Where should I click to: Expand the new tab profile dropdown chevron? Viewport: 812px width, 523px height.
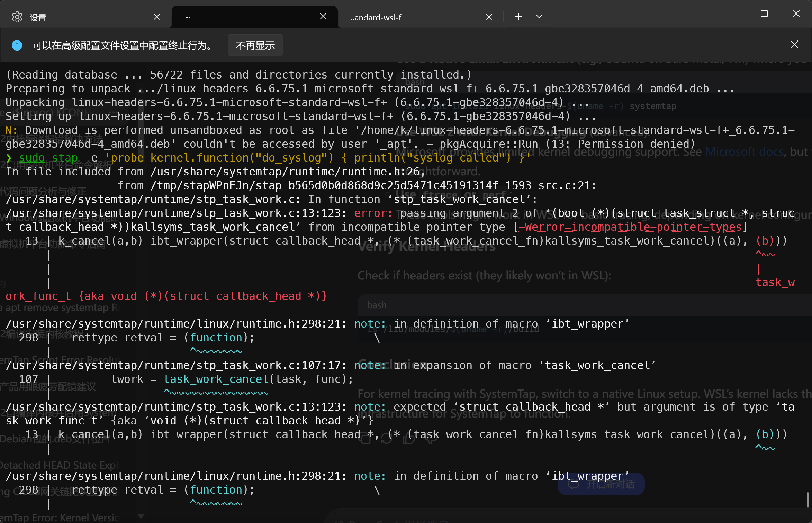tap(539, 17)
